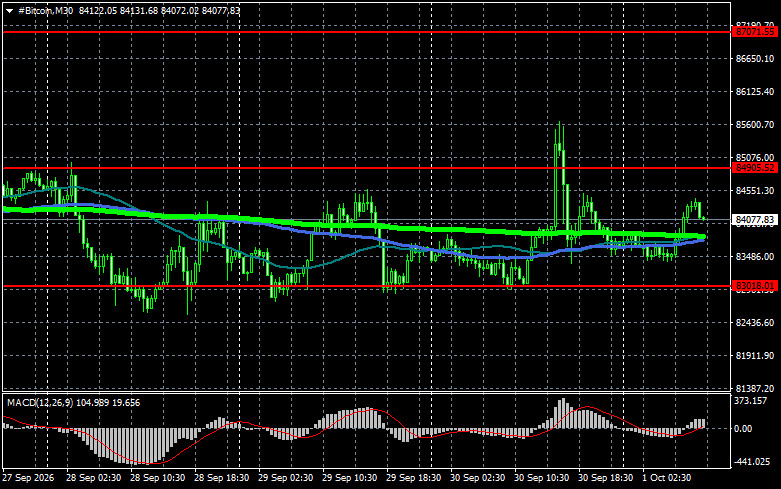Click the 29 Sep 10:30 time label
Image resolution: width=781 pixels, height=489 pixels.
point(350,478)
